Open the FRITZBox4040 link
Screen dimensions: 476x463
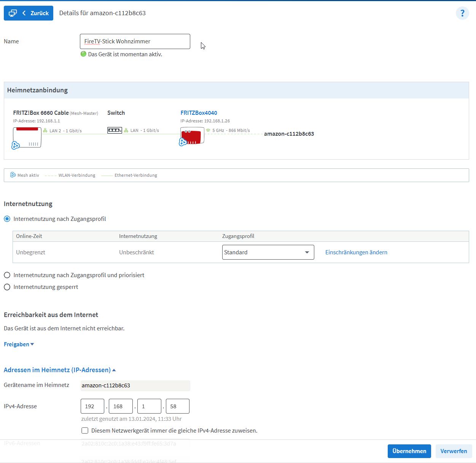(199, 113)
